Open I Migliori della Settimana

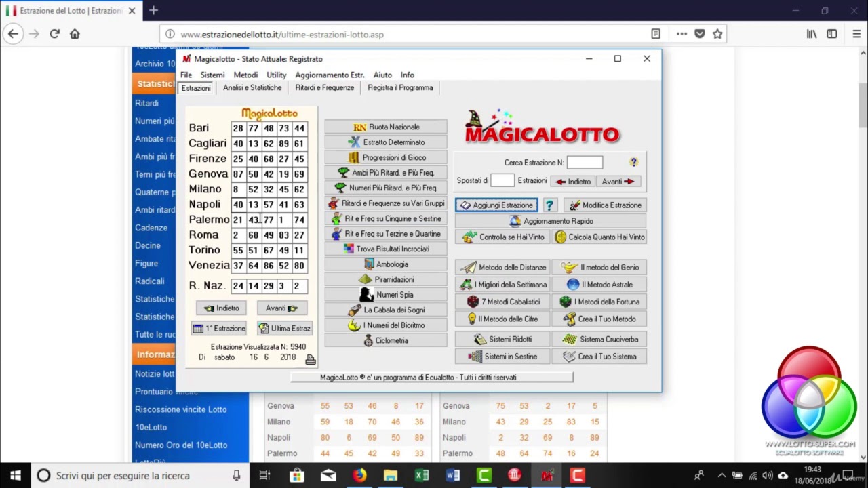tap(502, 285)
